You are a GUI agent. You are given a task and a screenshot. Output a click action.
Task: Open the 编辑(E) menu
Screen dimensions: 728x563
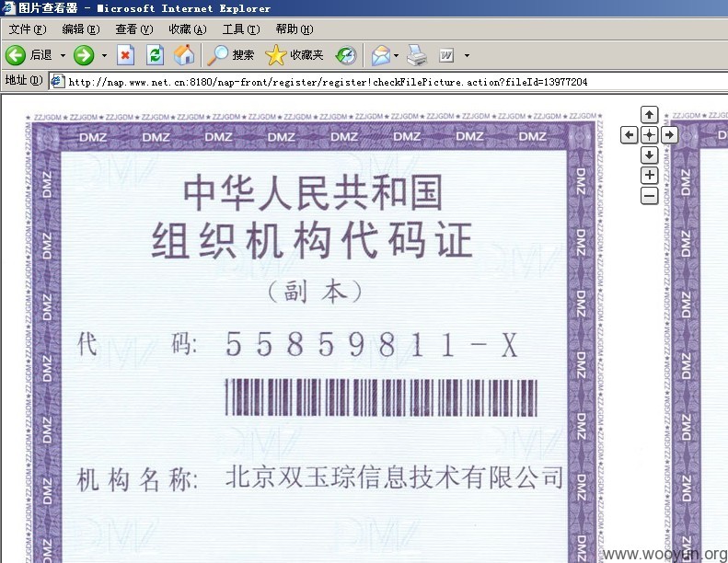81,29
